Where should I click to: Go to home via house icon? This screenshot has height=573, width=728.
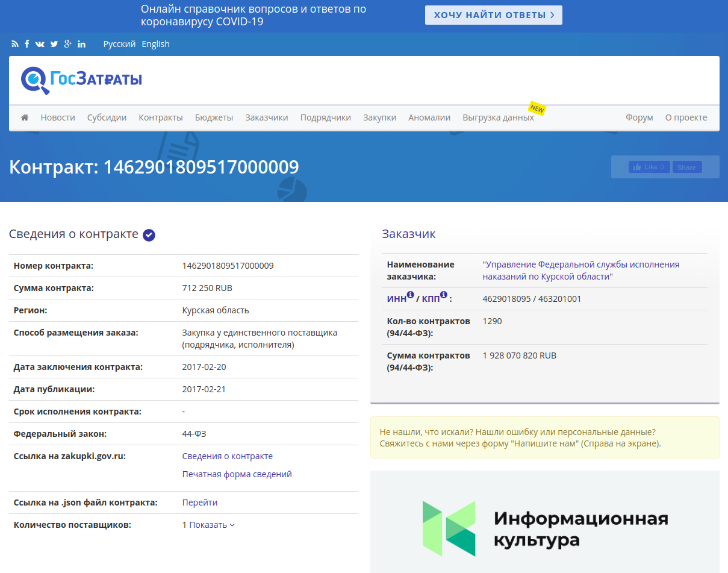pos(25,117)
